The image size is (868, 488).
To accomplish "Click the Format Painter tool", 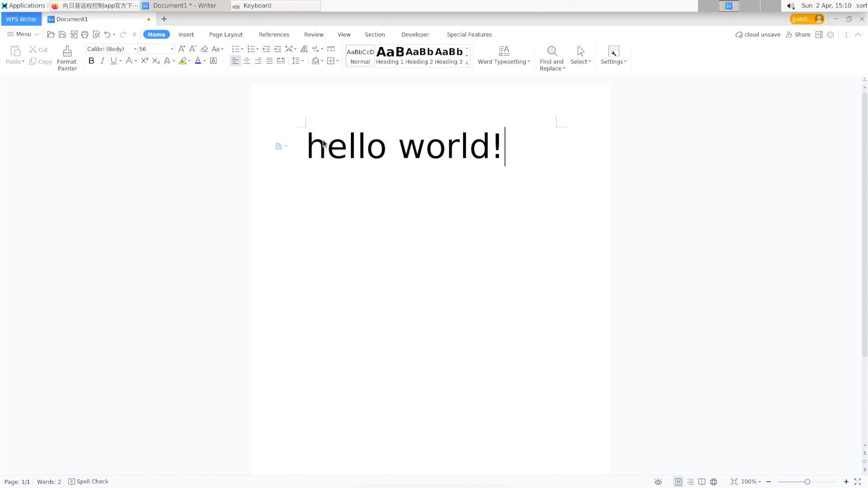I will [67, 58].
